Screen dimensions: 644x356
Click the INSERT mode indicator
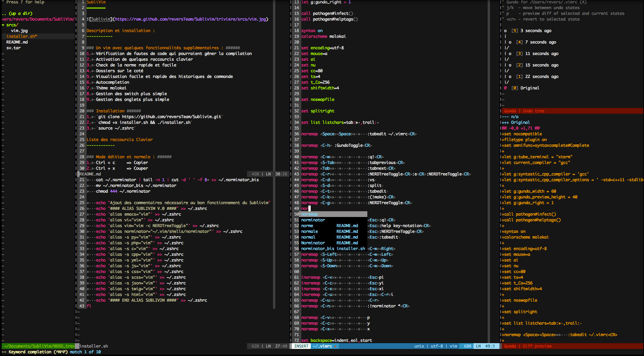301,346
